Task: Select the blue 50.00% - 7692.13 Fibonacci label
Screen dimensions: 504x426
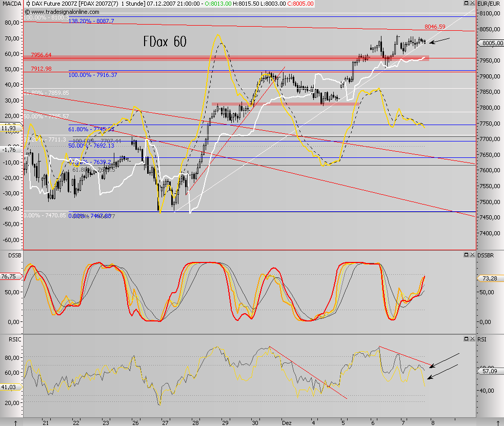Action: [x=91, y=146]
